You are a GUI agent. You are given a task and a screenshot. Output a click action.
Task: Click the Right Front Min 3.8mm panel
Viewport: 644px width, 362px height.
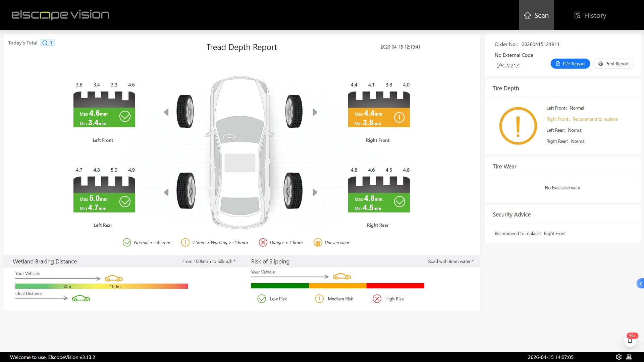379,117
